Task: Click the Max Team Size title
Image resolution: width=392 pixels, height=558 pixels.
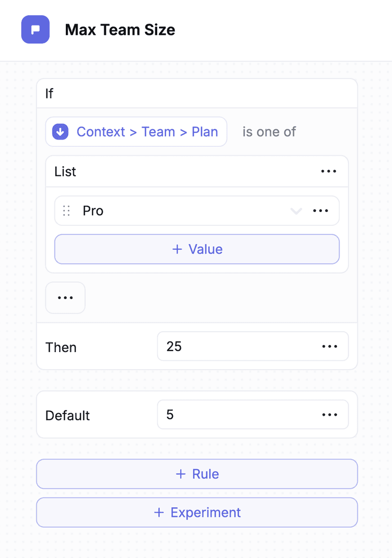Action: coord(120,29)
